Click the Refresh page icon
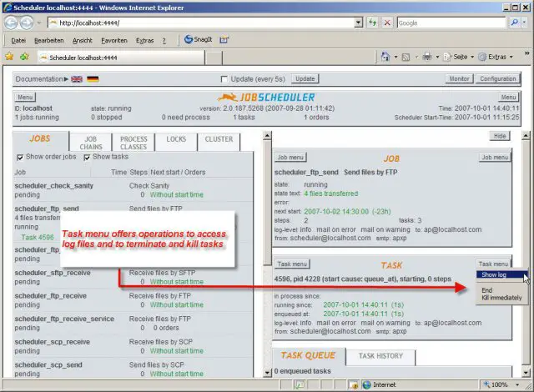The height and width of the screenshot is (392, 534). coord(373,23)
